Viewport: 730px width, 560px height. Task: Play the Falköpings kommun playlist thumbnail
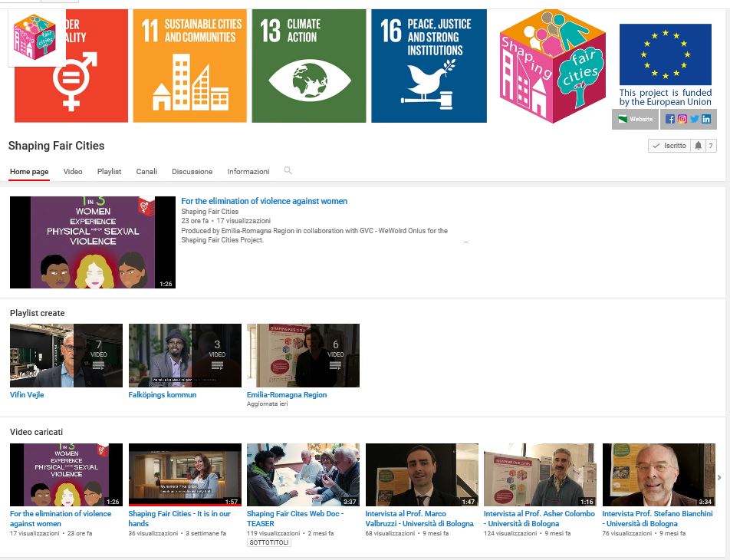pyautogui.click(x=185, y=355)
